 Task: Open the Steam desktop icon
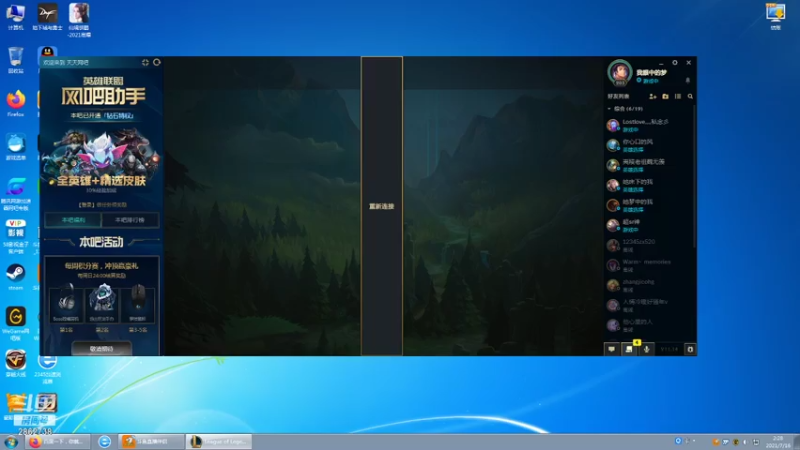coord(15,277)
